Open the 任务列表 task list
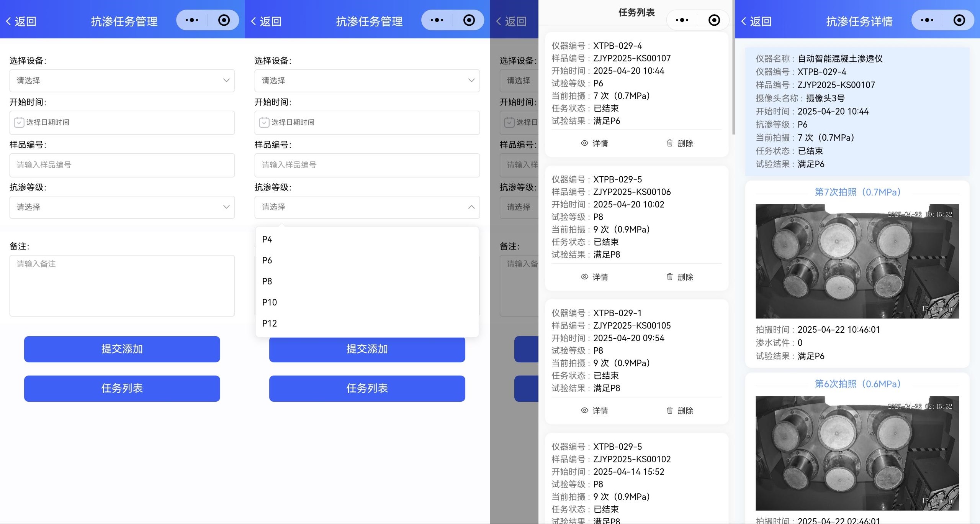This screenshot has width=980, height=524. (x=122, y=388)
